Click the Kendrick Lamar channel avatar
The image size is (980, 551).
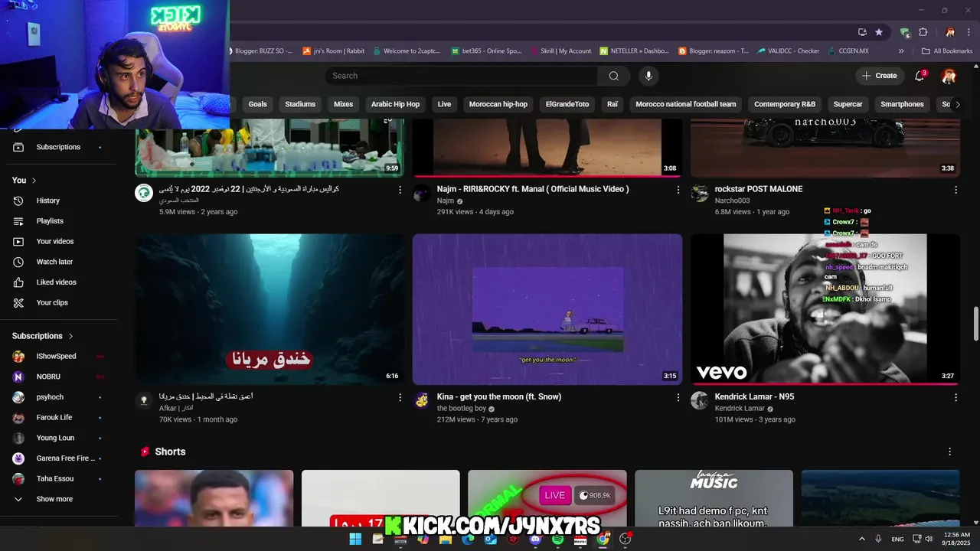coord(699,401)
